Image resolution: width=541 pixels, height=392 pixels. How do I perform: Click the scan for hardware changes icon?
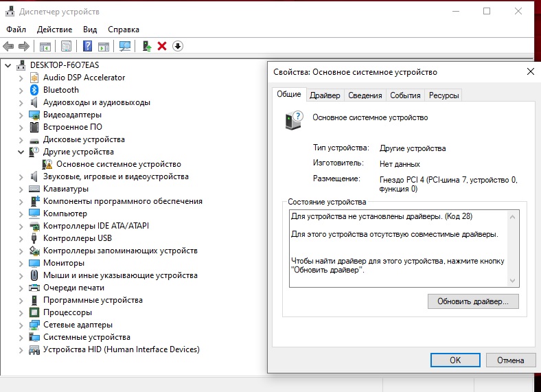(125, 46)
